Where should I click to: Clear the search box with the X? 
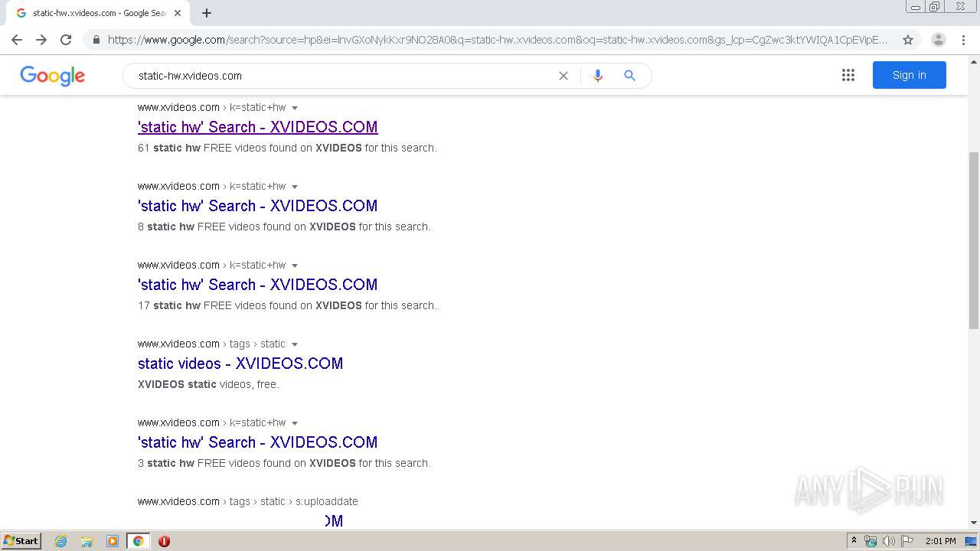click(x=563, y=76)
